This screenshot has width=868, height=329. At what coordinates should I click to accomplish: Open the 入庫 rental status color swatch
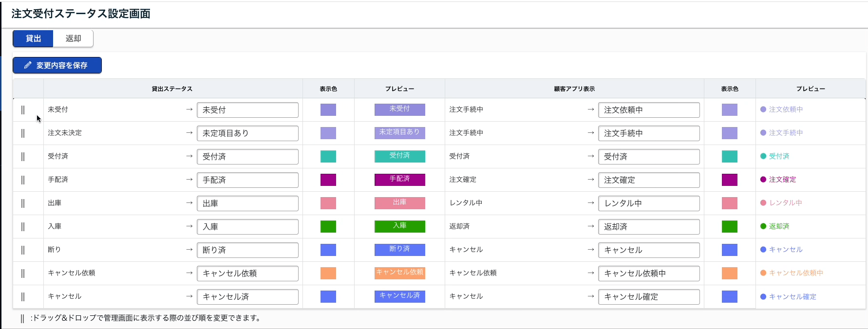pos(328,227)
